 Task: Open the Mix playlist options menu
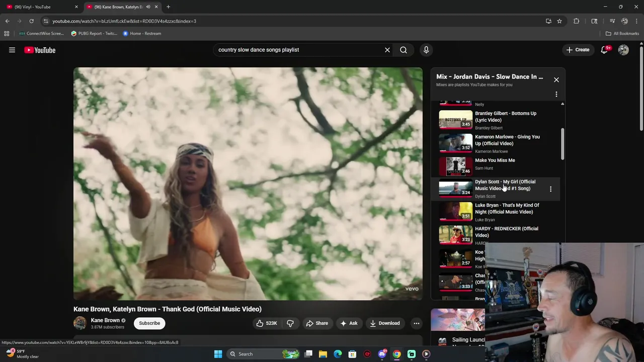point(556,94)
